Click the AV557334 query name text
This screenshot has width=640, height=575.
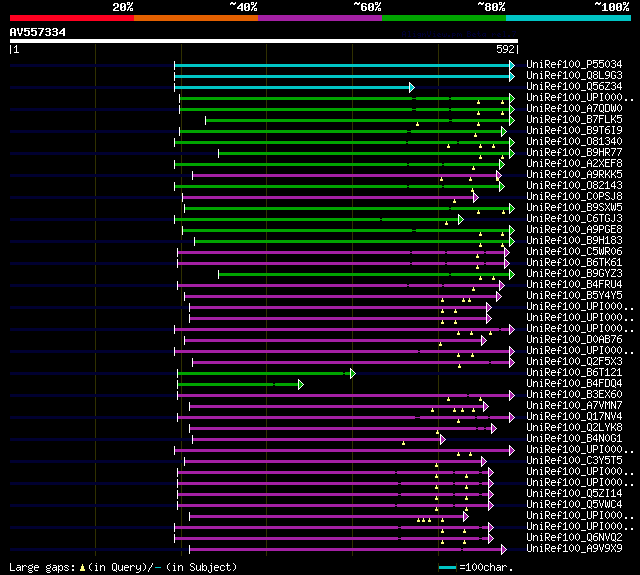[x=38, y=32]
